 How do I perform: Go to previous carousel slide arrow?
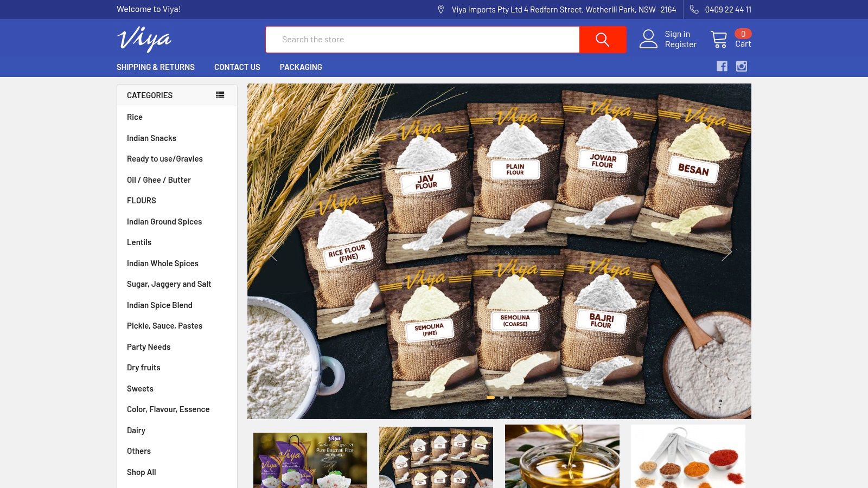pyautogui.click(x=272, y=252)
